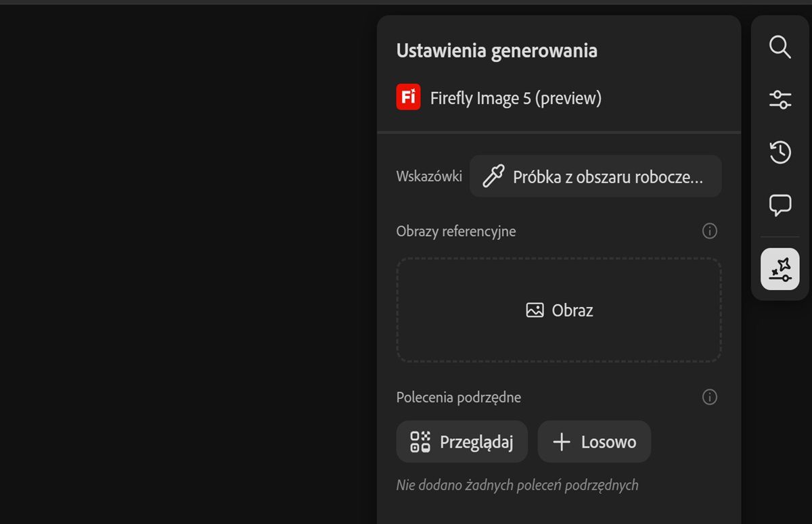
Task: Click the 'Wskazówki' label
Action: coord(429,176)
